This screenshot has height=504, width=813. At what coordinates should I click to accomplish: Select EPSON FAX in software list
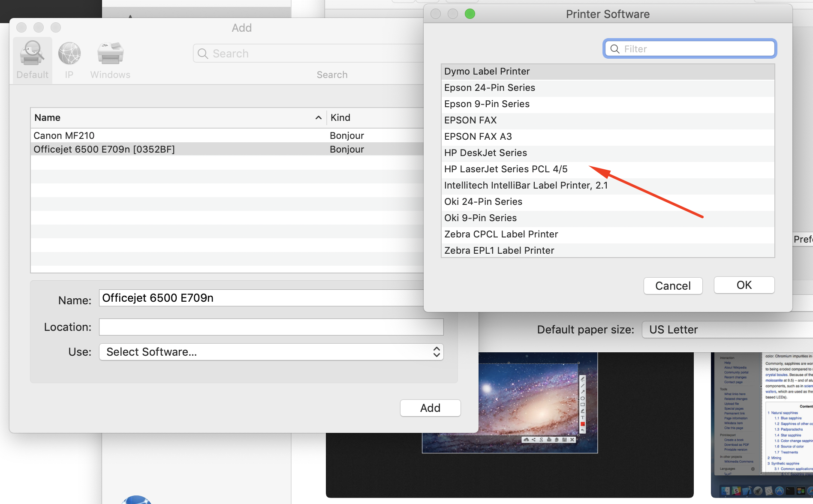click(x=608, y=120)
